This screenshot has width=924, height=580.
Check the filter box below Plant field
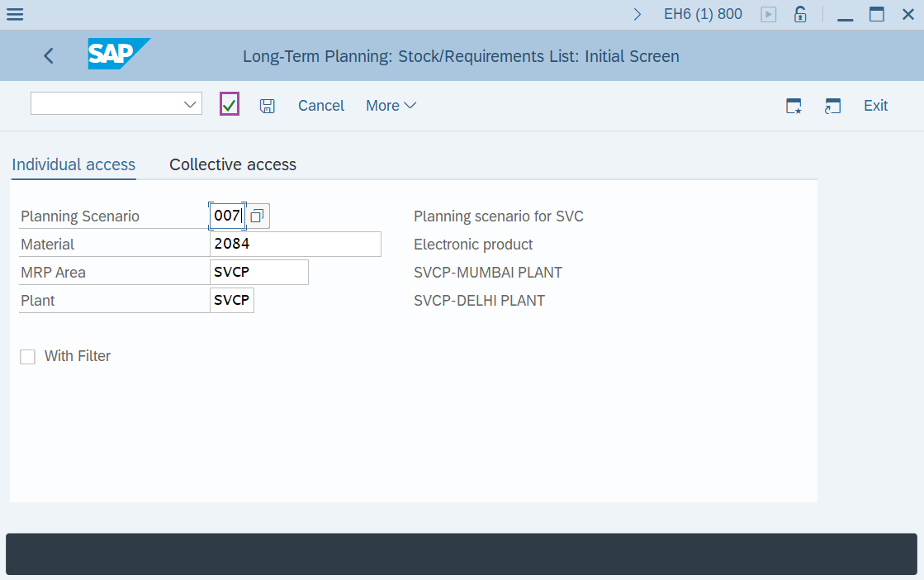(x=27, y=356)
